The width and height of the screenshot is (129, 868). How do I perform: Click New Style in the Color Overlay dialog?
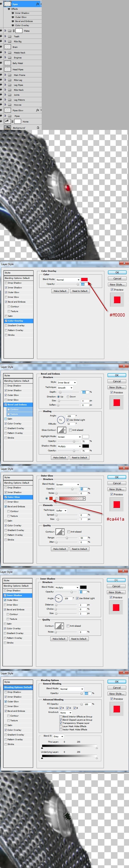point(117,284)
